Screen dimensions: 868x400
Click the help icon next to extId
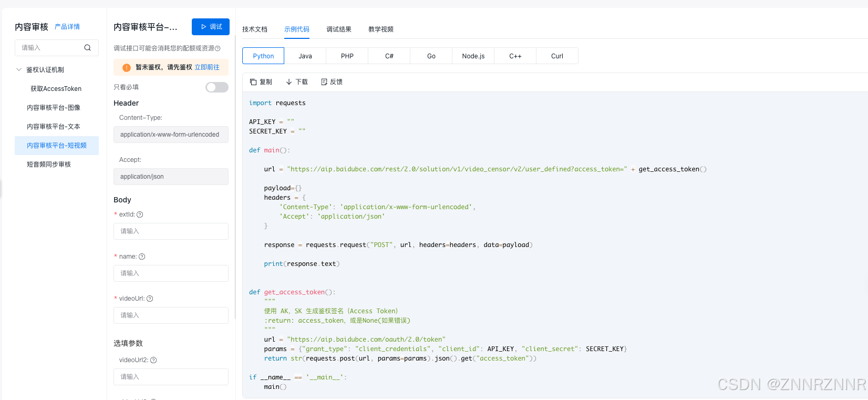coord(140,214)
